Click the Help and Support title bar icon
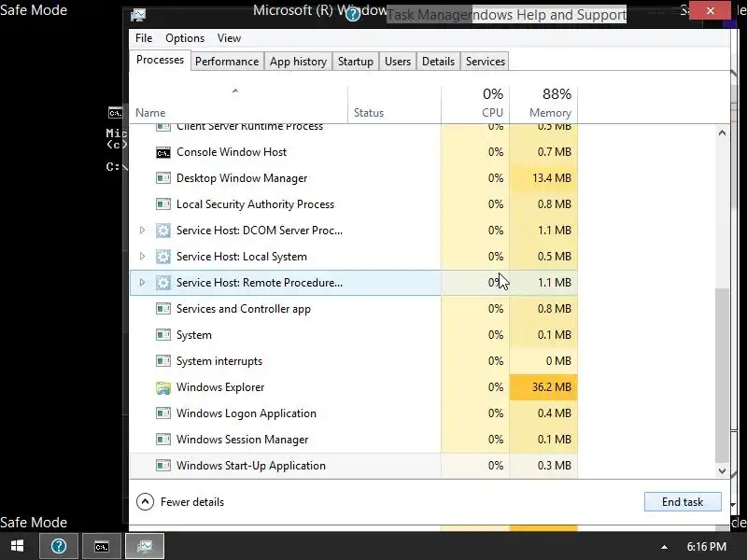Screen dimensions: 747x560 [353, 14]
